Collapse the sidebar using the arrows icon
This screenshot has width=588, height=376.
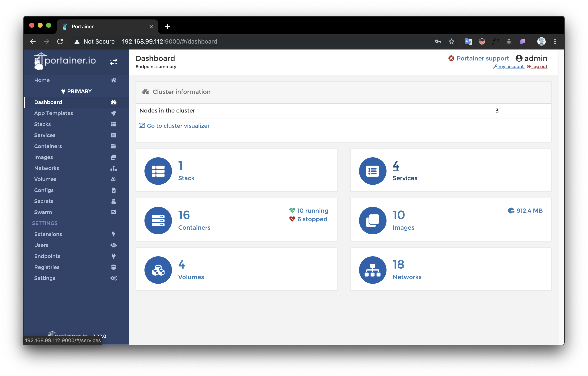tap(113, 62)
